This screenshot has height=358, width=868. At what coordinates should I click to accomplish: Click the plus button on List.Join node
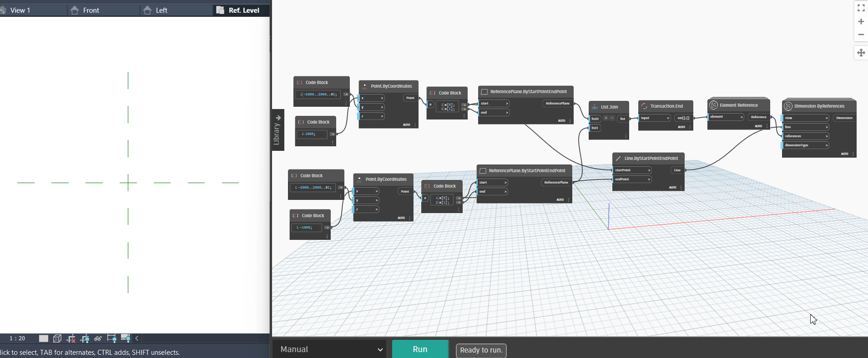(x=606, y=118)
